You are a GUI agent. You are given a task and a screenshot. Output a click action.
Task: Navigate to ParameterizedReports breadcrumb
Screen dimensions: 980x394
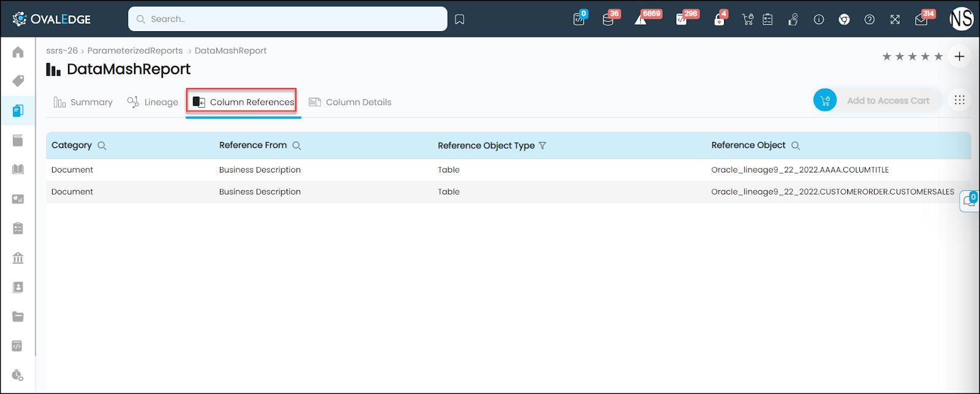[135, 51]
